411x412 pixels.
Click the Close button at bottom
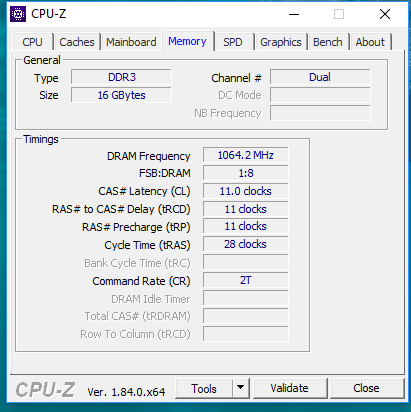pos(366,388)
